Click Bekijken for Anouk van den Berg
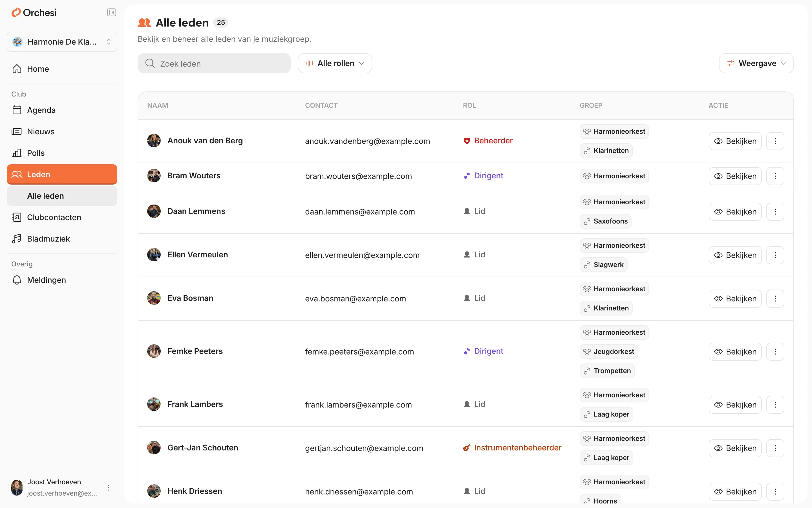Screen dimensions: 812x508 click(x=735, y=141)
